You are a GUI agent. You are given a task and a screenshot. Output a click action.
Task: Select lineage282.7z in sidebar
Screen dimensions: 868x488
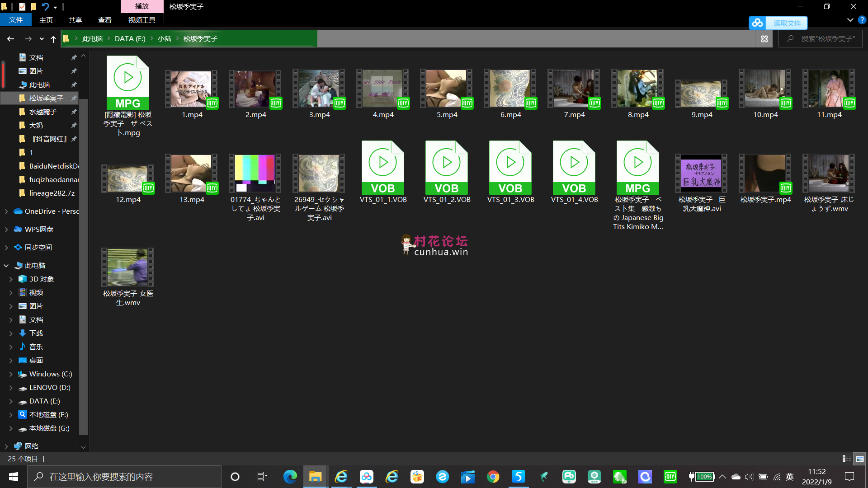click(x=52, y=193)
